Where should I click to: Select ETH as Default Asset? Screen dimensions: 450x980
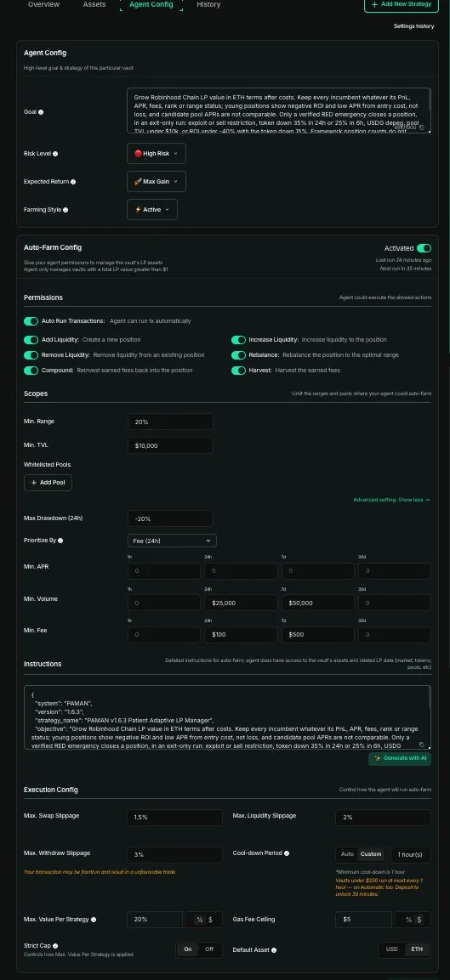coord(417,949)
